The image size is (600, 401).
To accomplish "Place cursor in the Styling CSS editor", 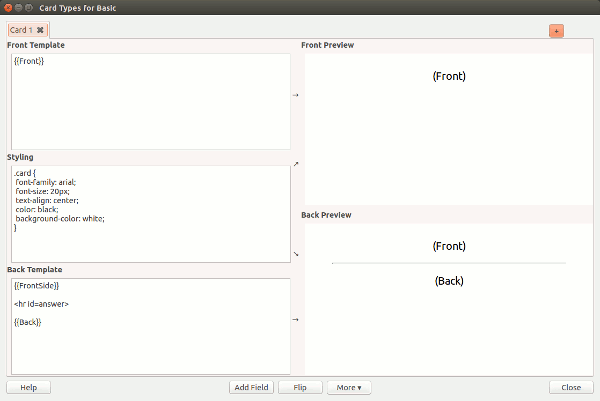I will click(x=150, y=213).
